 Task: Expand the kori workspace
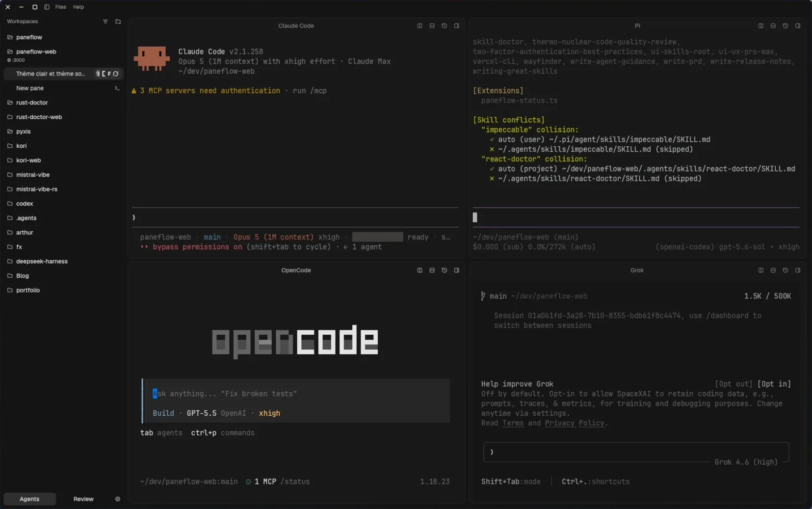[x=63, y=146]
